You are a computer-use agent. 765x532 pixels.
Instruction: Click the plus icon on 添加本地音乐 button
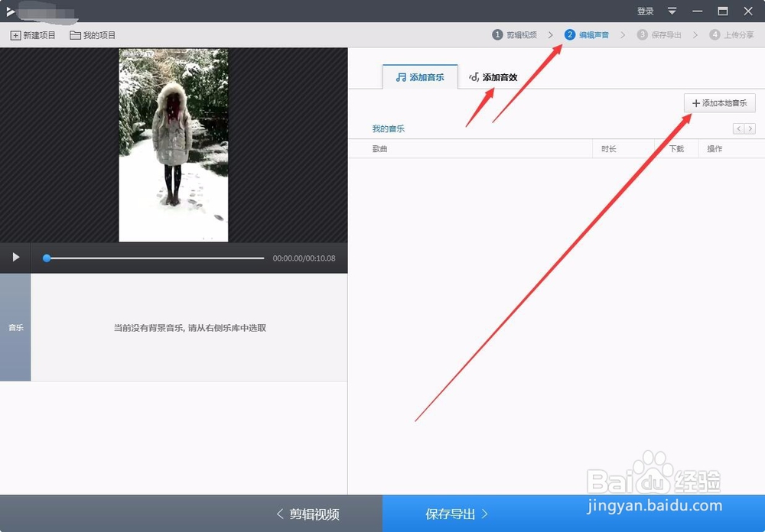tap(695, 102)
